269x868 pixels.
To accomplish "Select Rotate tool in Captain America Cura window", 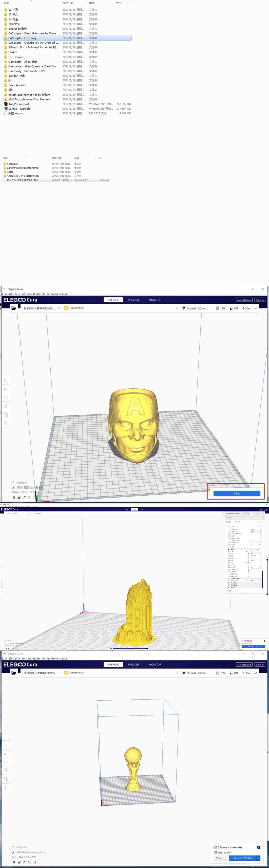I will pos(6,397).
